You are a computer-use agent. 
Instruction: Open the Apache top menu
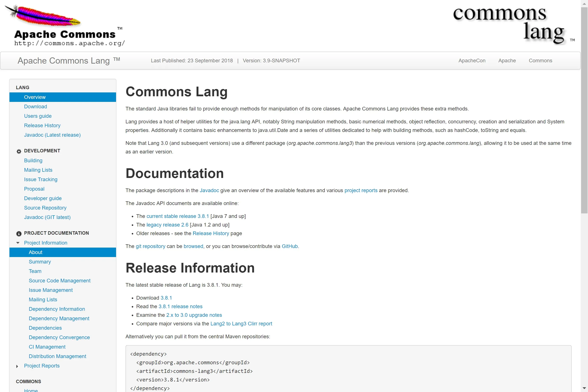(507, 61)
